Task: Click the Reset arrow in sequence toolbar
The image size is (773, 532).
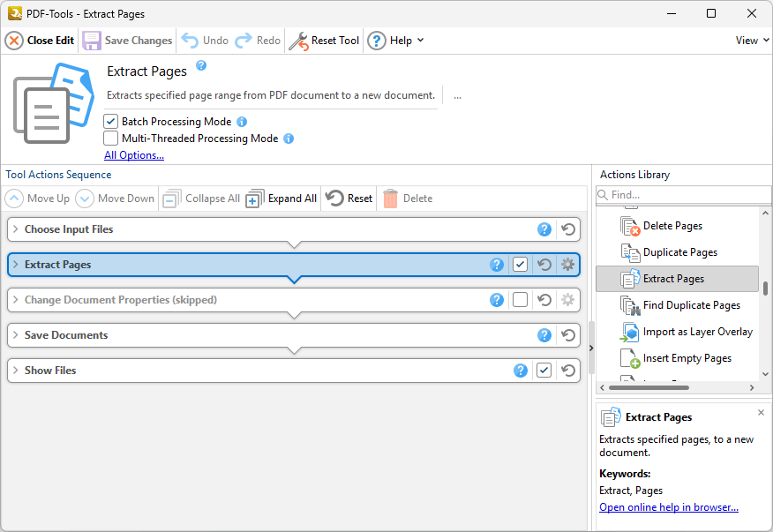Action: [x=334, y=199]
